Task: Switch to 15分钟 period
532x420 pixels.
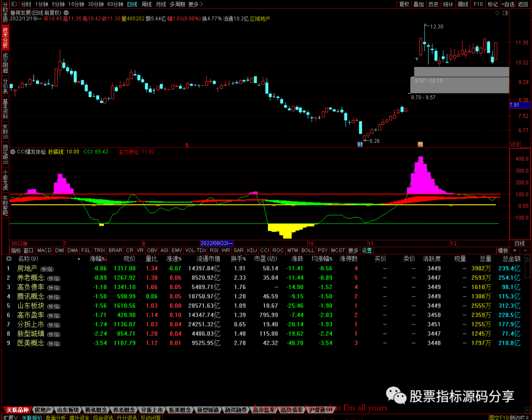Action: pyautogui.click(x=76, y=4)
